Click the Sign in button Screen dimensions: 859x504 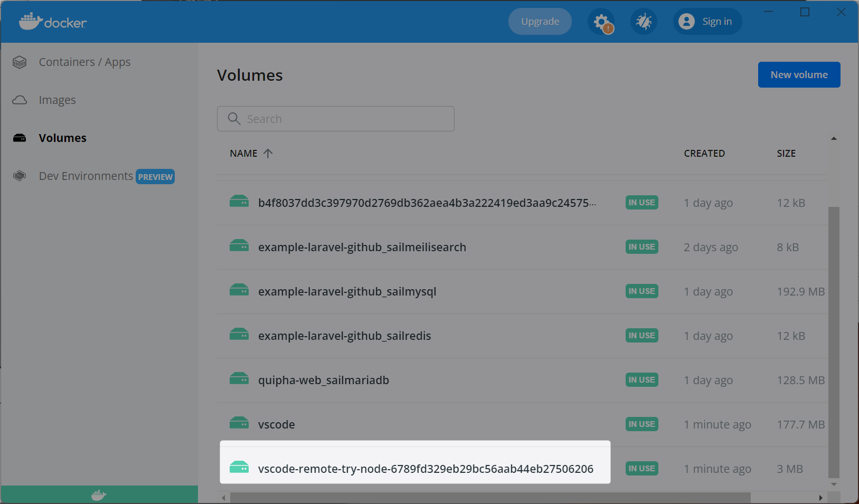(707, 22)
